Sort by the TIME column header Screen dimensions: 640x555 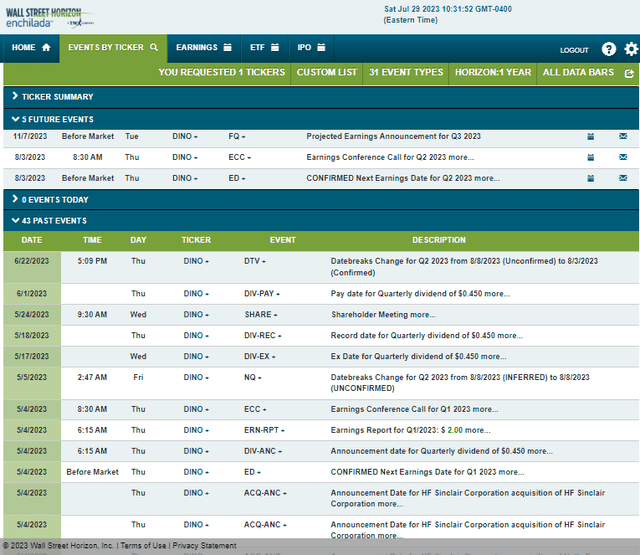(92, 240)
